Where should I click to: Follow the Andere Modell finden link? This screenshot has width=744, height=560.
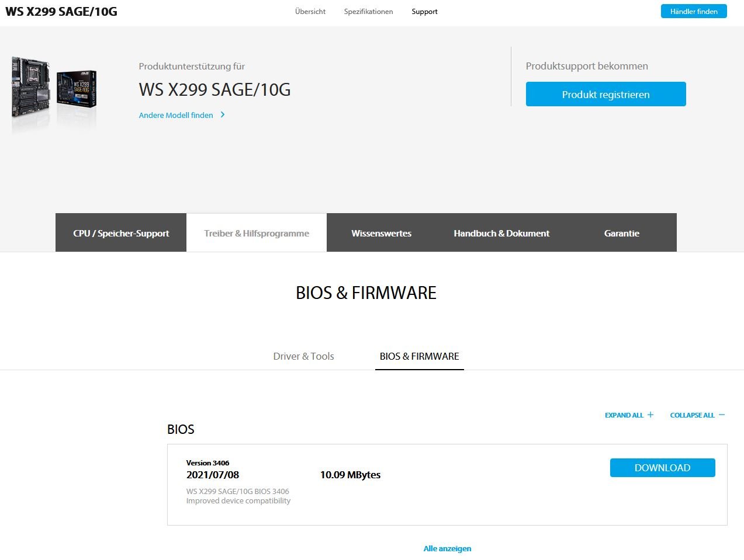pyautogui.click(x=176, y=115)
